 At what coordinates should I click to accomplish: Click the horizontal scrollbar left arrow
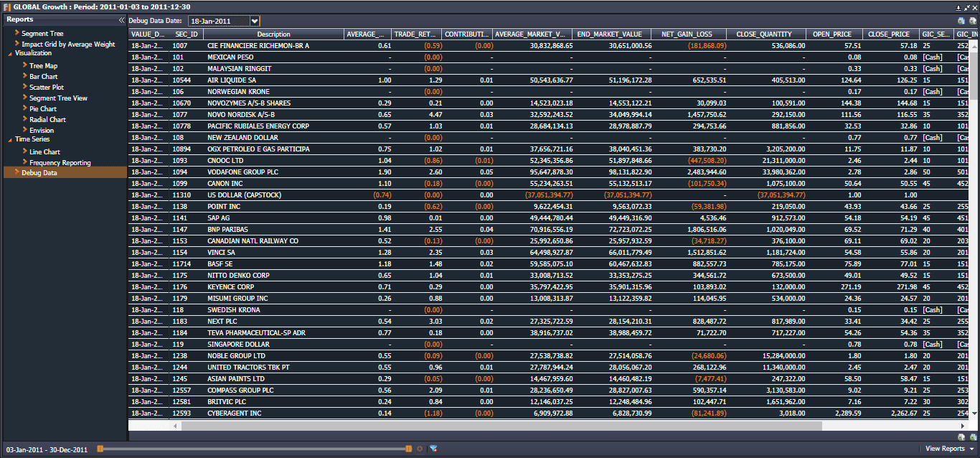(176, 426)
